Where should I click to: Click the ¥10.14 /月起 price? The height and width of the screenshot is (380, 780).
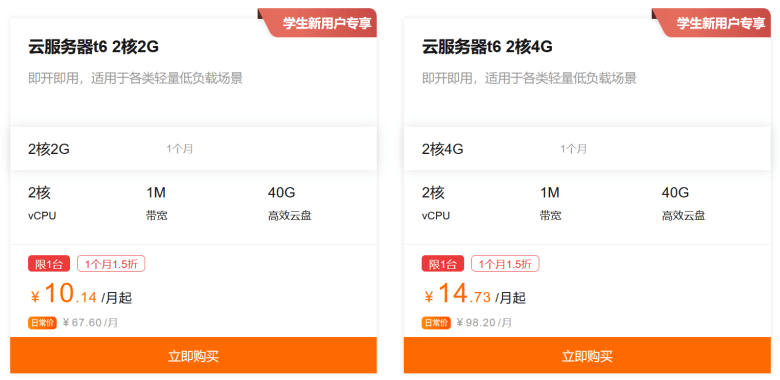pos(81,295)
